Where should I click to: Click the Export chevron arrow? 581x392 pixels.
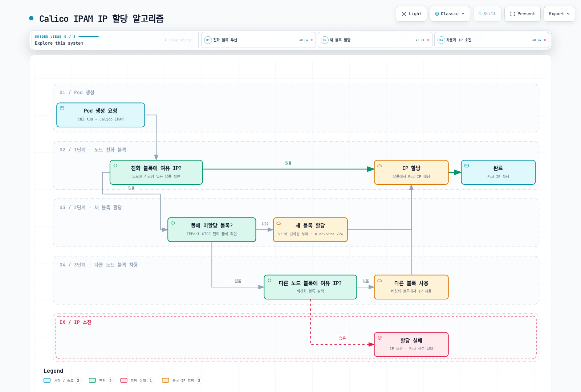(x=568, y=14)
